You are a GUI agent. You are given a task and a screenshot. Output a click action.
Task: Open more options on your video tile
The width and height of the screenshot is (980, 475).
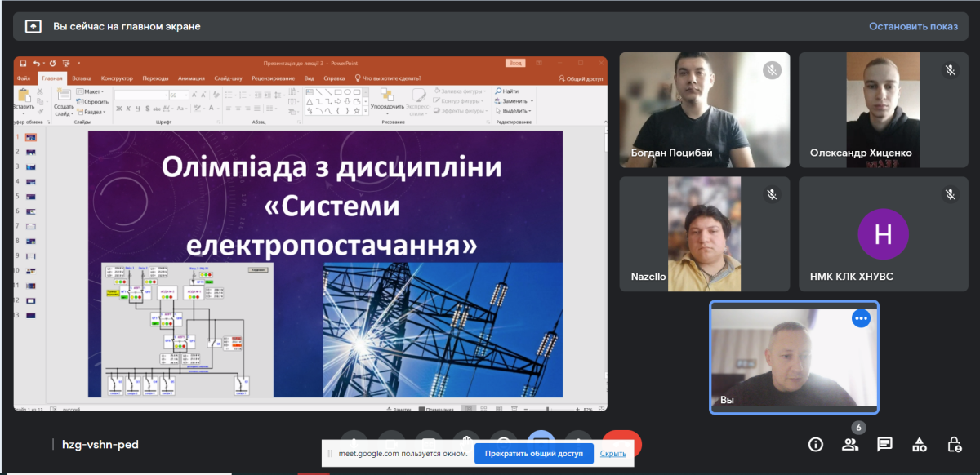point(861,318)
